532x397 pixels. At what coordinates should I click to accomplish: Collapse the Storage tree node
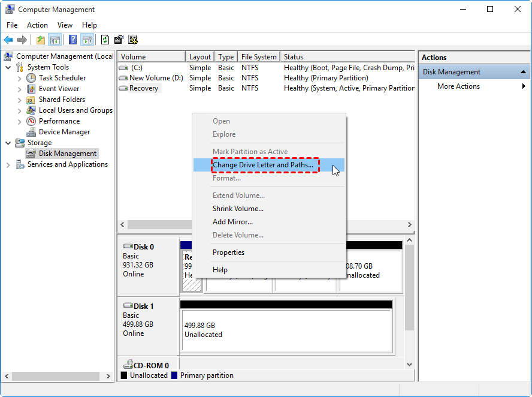click(x=8, y=143)
